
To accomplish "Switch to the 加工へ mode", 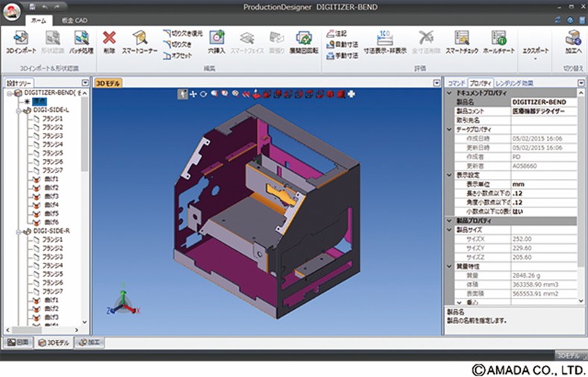I will (573, 41).
